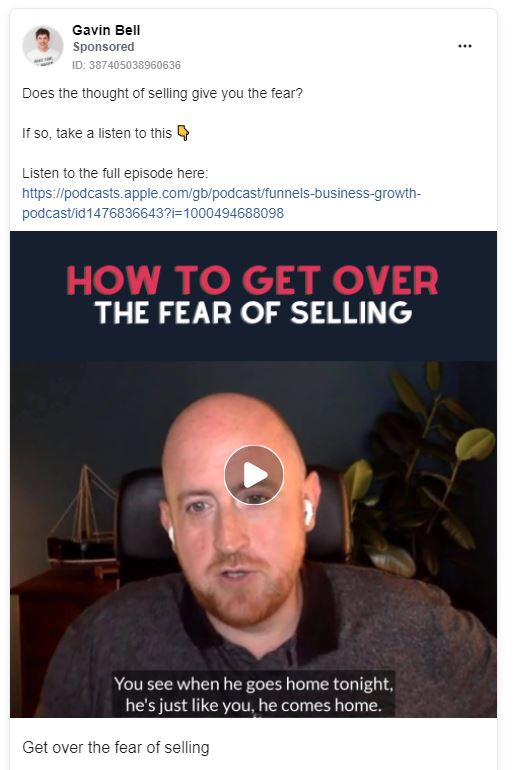Viewport: 518px width, 770px height.
Task: Click the subtitle caption 'You see when he goes home tonight'
Action: (x=253, y=684)
